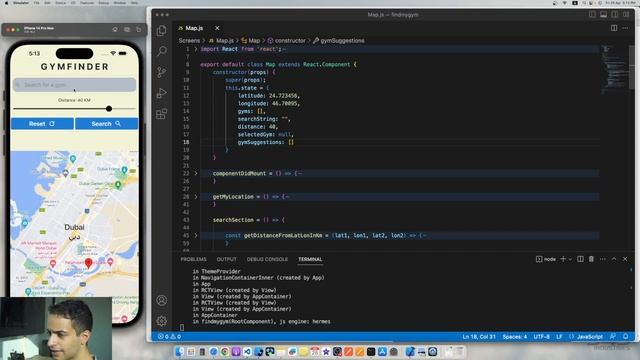Close the Map.js editor tab
The height and width of the screenshot is (360, 640).
(217, 28)
